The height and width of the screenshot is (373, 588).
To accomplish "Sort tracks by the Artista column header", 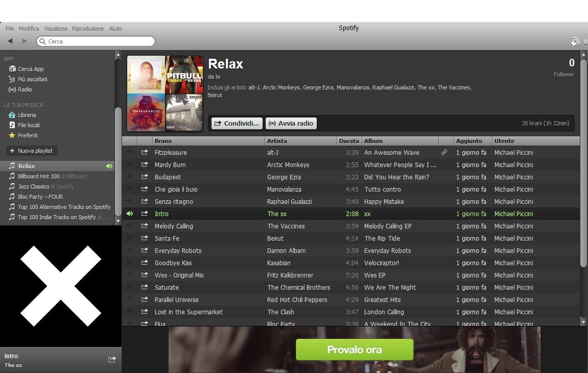I will point(300,141).
